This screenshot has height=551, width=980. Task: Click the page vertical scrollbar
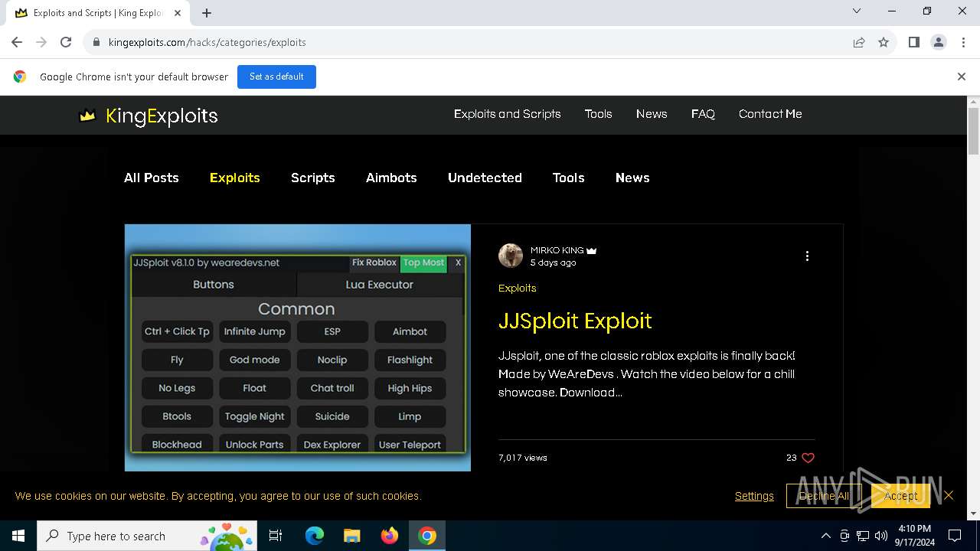[x=974, y=132]
